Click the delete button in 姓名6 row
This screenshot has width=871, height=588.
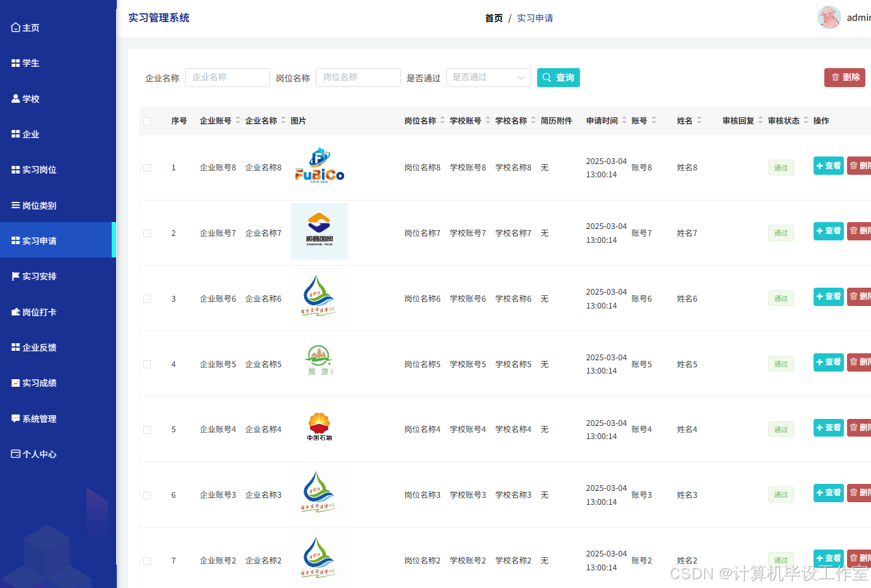click(859, 297)
